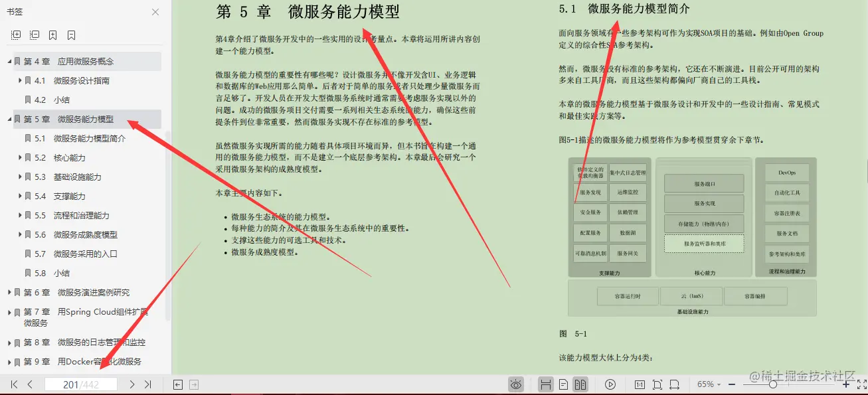This screenshot has width=868, height=395.
Task: Activate the eye reading mode tool
Action: pyautogui.click(x=516, y=384)
